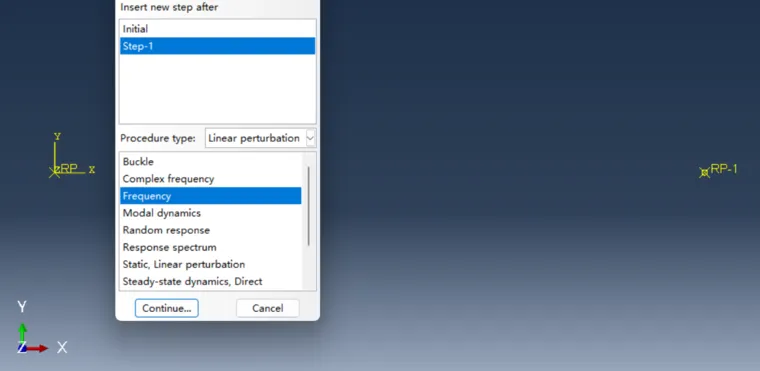
Task: Open the Procedure type dropdown
Action: [x=261, y=138]
